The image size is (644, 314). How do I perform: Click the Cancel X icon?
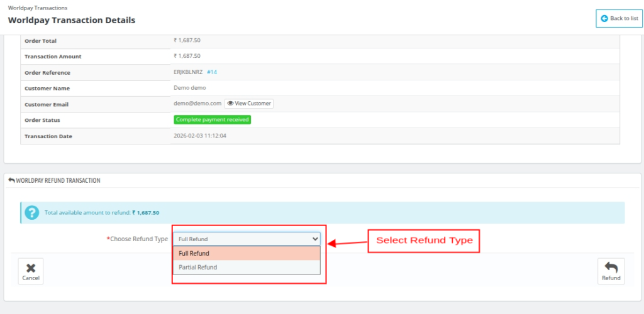[x=30, y=268]
